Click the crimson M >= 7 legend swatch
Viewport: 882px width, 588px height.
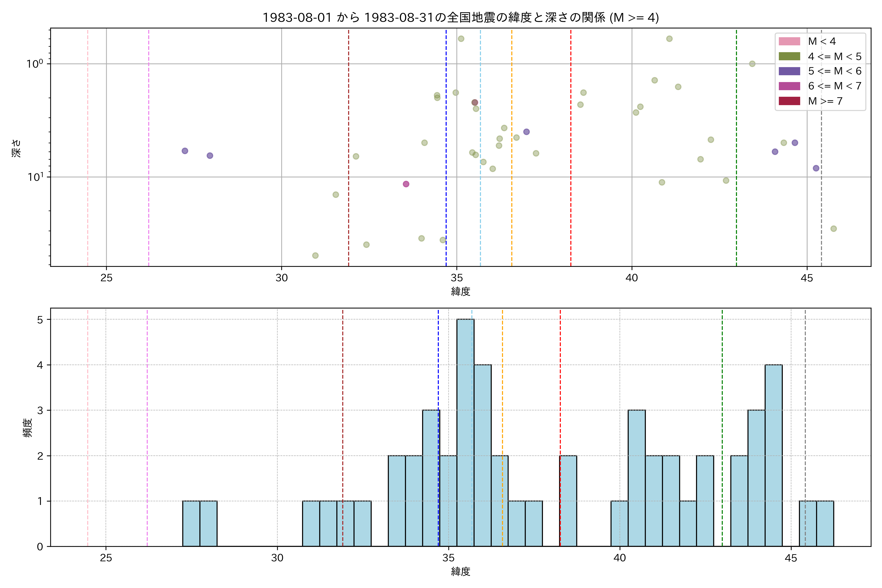coord(789,101)
